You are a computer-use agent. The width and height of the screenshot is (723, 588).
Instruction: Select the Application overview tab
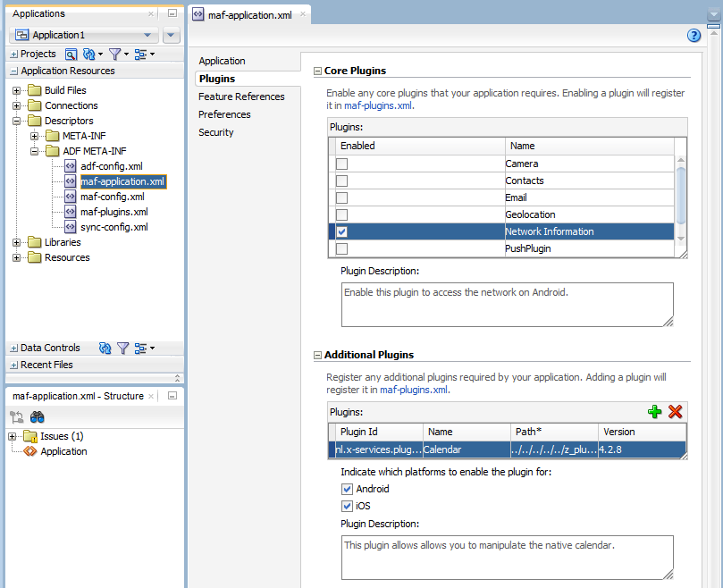coord(222,61)
